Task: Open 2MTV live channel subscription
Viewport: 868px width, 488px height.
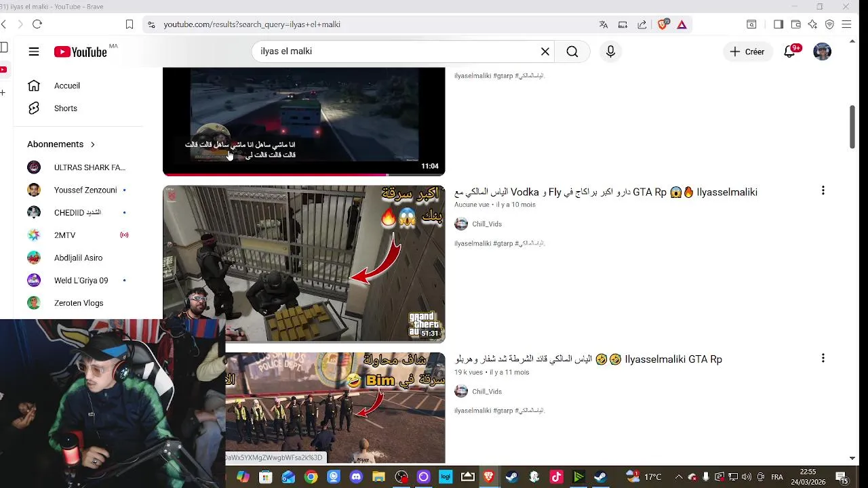Action: point(78,235)
